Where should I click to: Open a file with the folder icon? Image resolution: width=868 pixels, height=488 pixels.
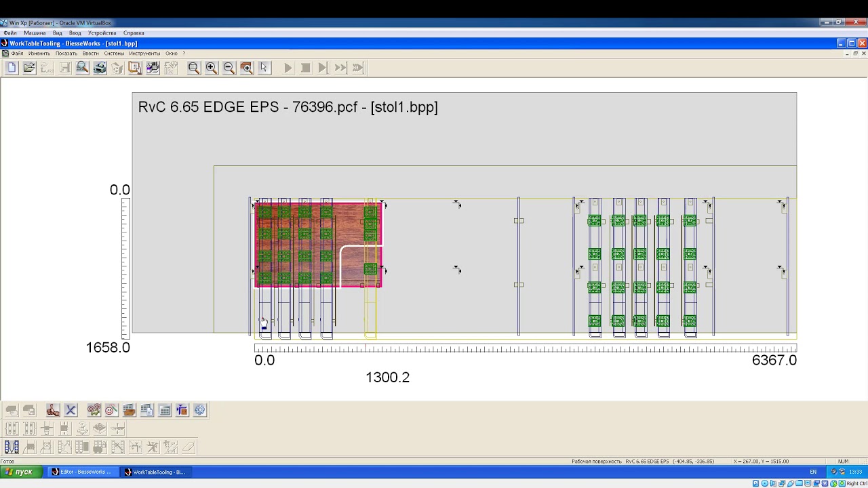(29, 68)
